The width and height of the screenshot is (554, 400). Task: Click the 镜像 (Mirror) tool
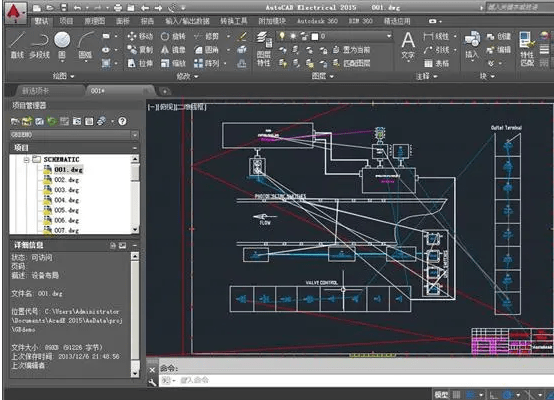point(173,49)
